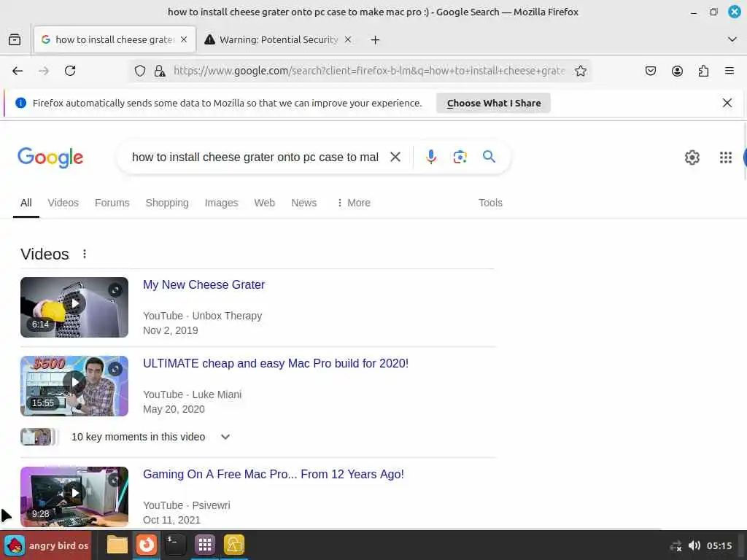Play the Unbox Therapy video thumbnail
Image resolution: width=747 pixels, height=560 pixels.
tap(74, 307)
